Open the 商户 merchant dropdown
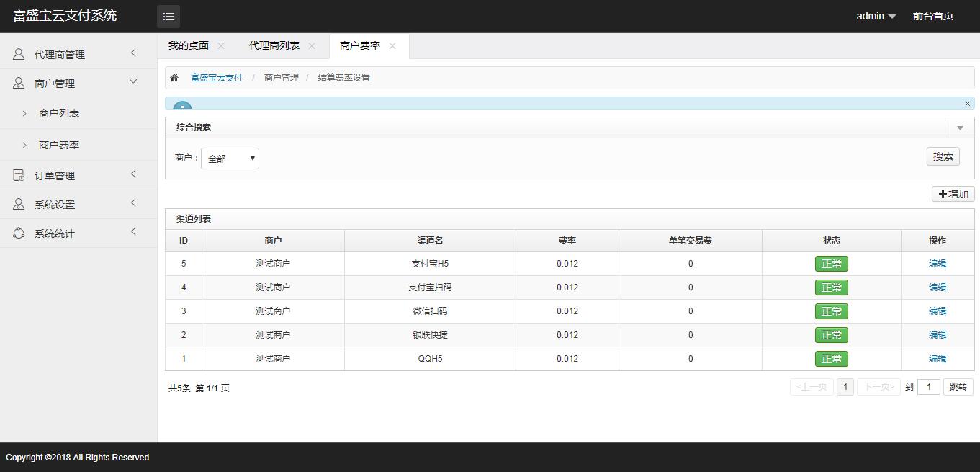This screenshot has width=980, height=472. (x=229, y=158)
